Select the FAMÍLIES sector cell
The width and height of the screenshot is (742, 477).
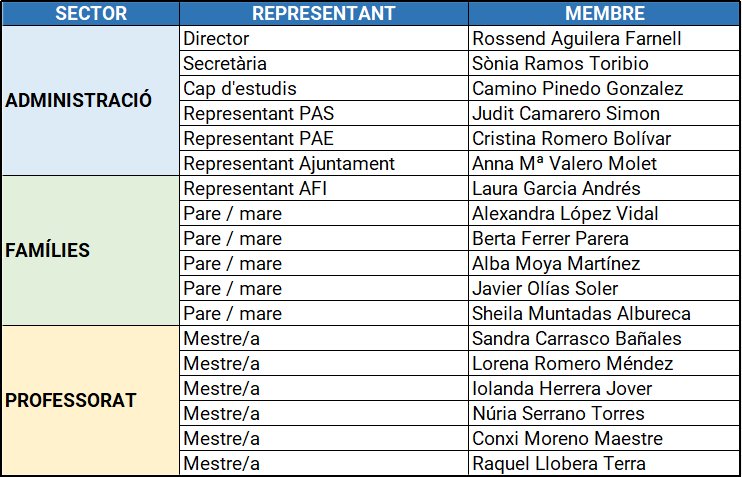click(x=90, y=250)
